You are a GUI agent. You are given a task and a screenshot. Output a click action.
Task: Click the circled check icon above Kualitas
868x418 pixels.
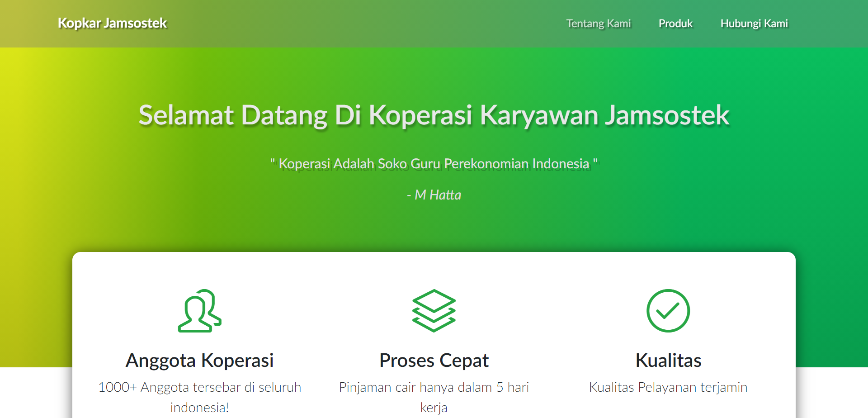[668, 311]
